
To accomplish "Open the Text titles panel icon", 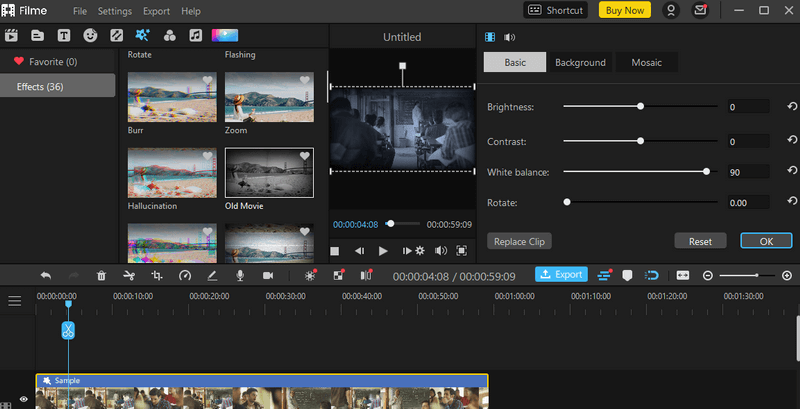I will (x=64, y=36).
